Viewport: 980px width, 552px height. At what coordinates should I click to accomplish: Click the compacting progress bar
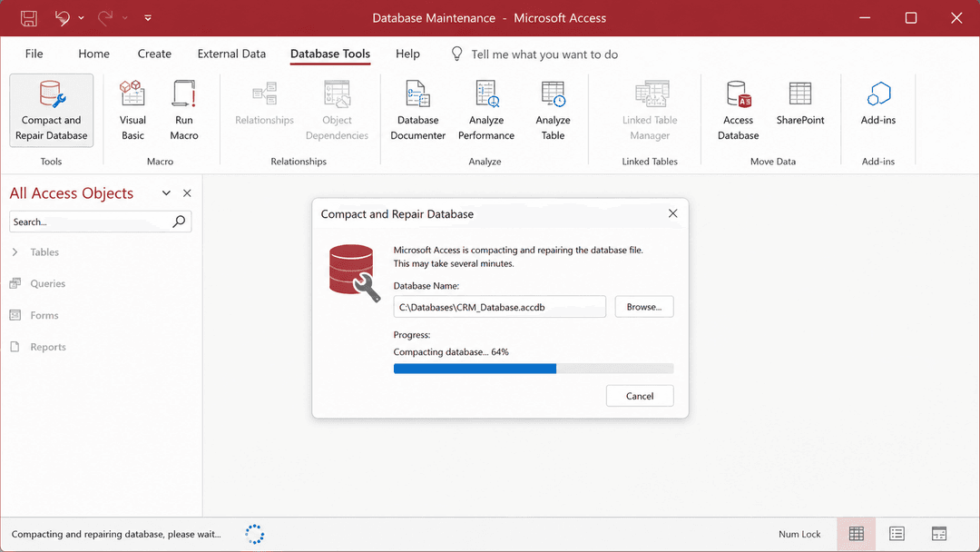(534, 369)
